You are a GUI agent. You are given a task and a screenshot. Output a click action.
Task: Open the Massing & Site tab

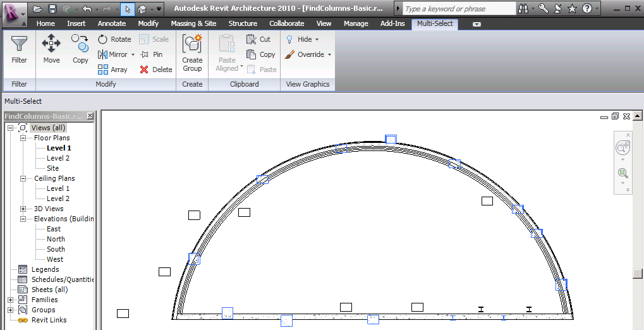tap(193, 23)
